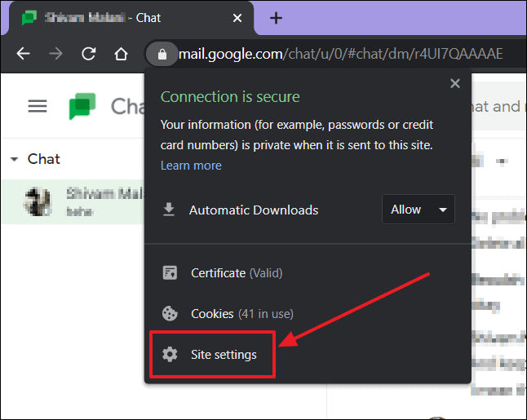Close the Chat browser tab
This screenshot has height=420, width=527.
237,18
